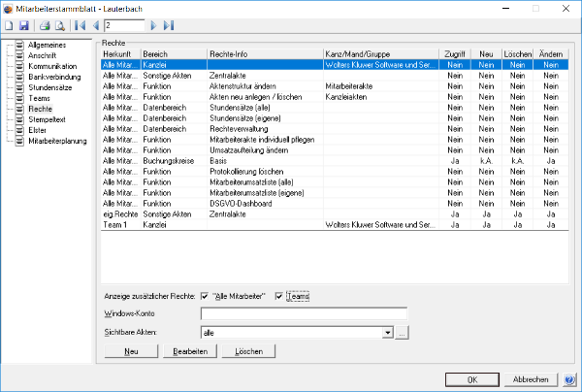Sort by the Ändern column header

coord(551,54)
